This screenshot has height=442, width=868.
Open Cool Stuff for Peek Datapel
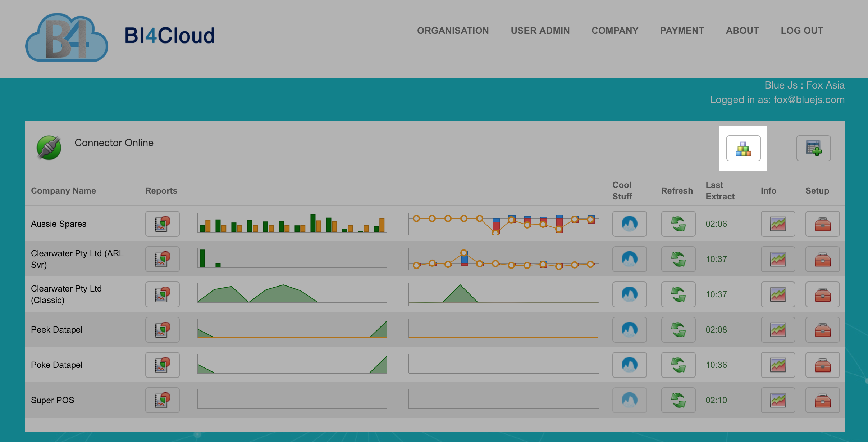point(629,330)
